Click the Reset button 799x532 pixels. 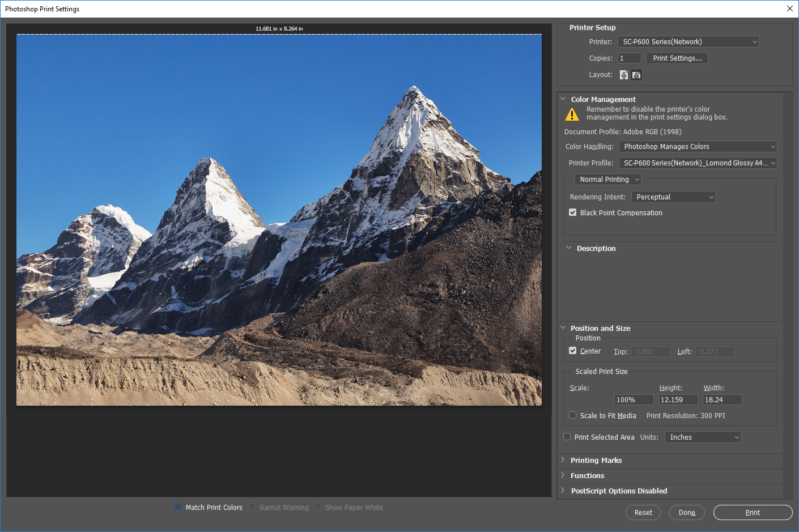tap(643, 512)
